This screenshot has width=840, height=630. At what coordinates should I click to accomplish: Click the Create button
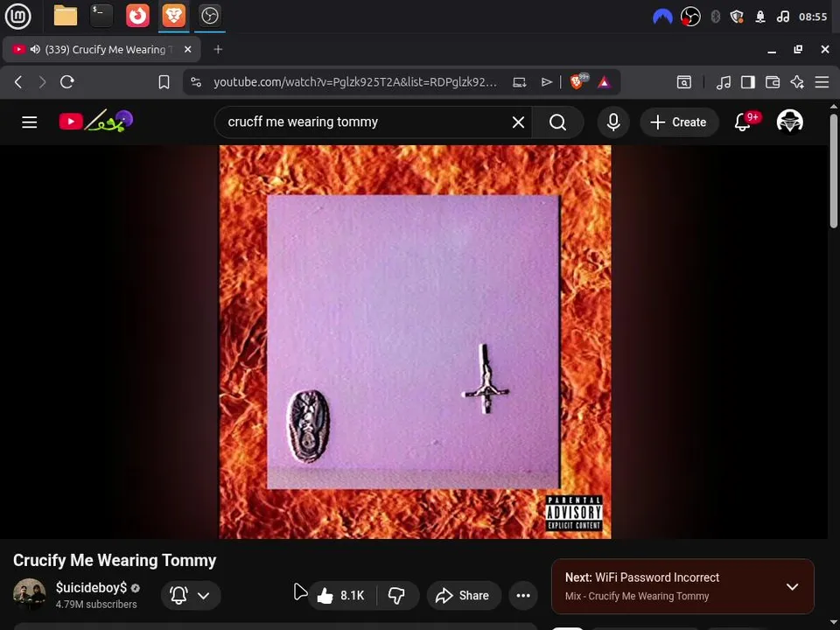tap(679, 122)
